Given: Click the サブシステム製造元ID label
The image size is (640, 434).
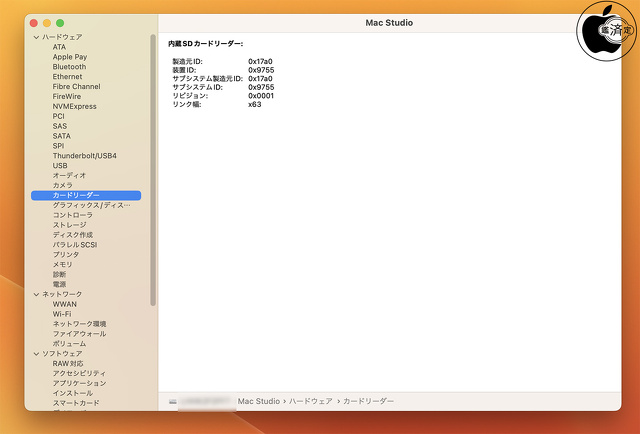Looking at the screenshot, I should tap(207, 79).
